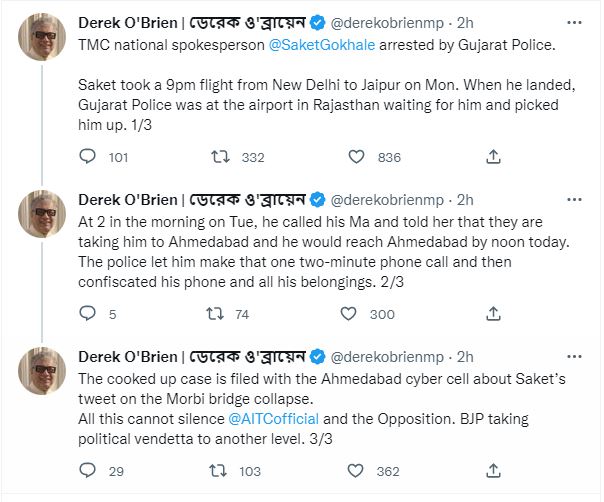The width and height of the screenshot is (604, 502).
Task: Click Derek O'Brien's avatar on second tweet
Action: click(42, 212)
